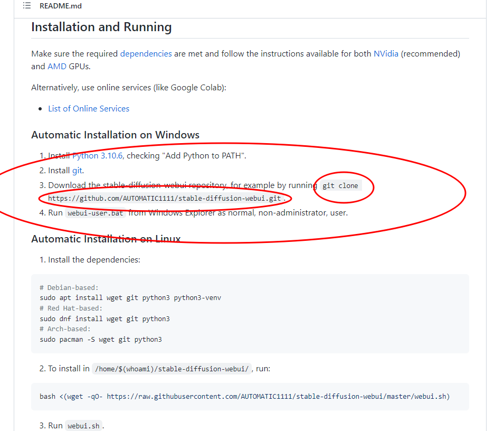The height and width of the screenshot is (431, 504).
Task: Open the README outline table-of-contents icon
Action: click(27, 5)
